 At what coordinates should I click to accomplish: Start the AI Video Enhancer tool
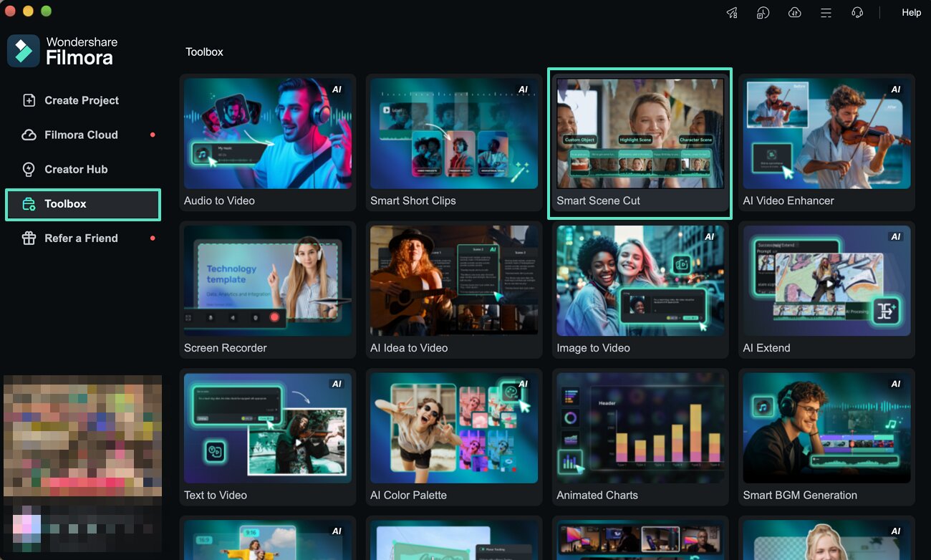[826, 143]
